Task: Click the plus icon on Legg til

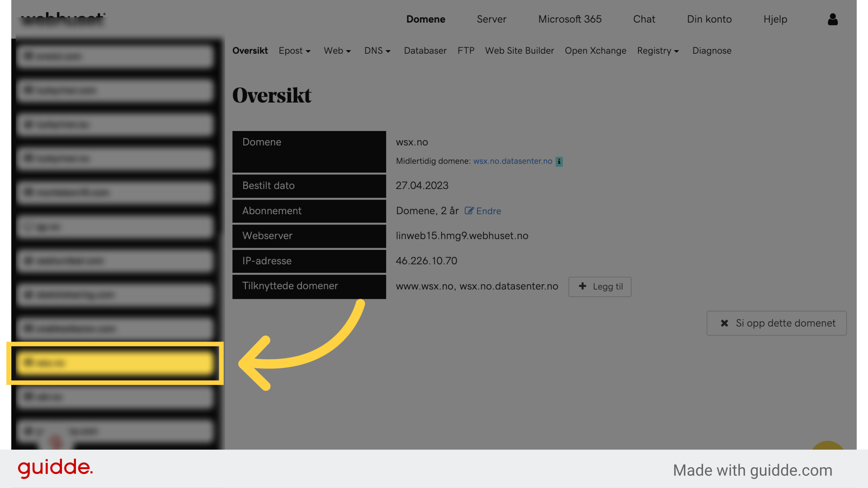Action: (583, 286)
